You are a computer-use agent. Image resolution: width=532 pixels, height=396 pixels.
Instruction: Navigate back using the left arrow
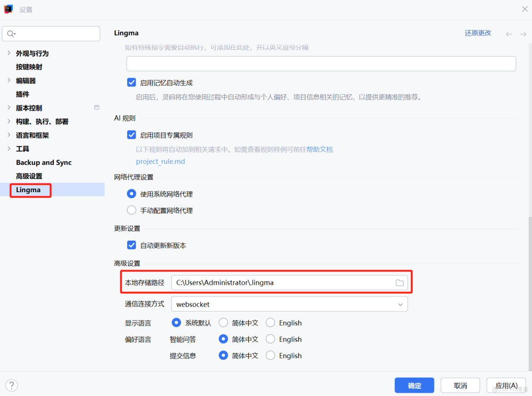coord(508,33)
